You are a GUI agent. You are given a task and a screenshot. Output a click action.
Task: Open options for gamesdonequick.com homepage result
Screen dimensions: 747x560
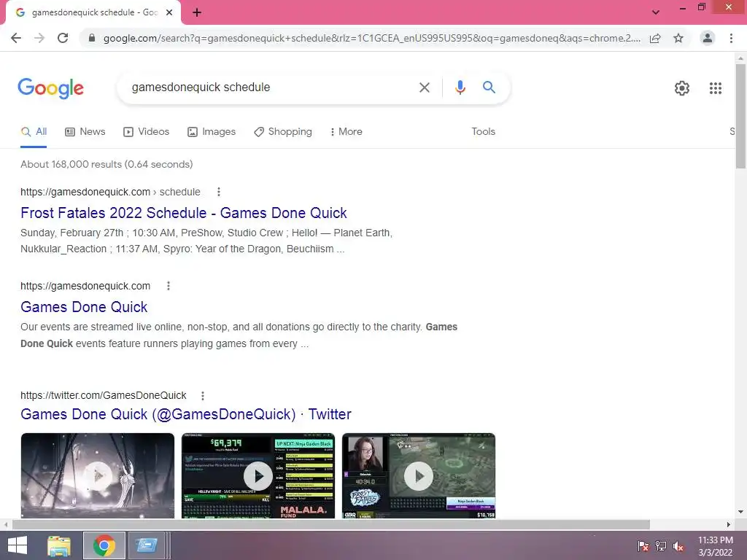pos(169,286)
